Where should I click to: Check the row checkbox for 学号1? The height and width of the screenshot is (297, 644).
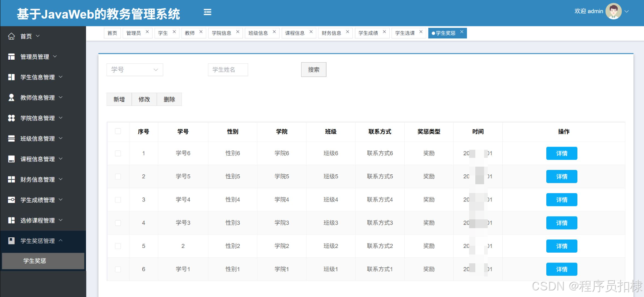[x=118, y=269]
